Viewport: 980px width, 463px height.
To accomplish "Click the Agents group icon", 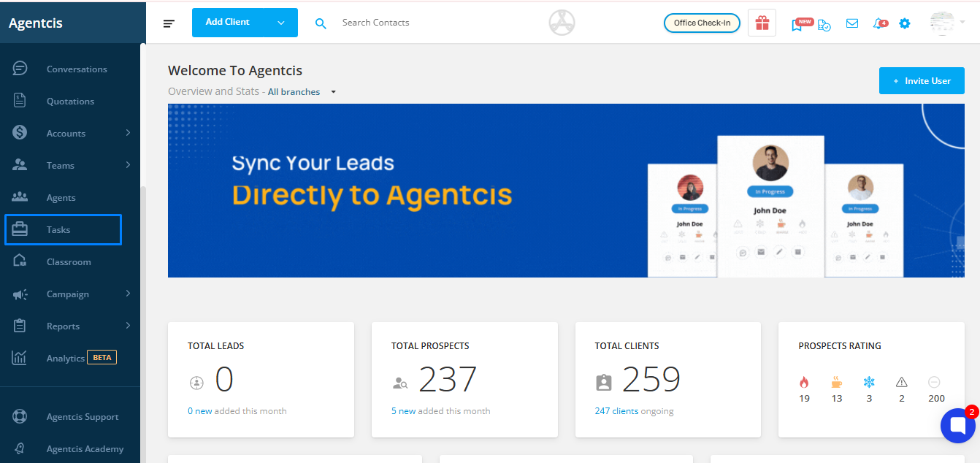I will (20, 197).
